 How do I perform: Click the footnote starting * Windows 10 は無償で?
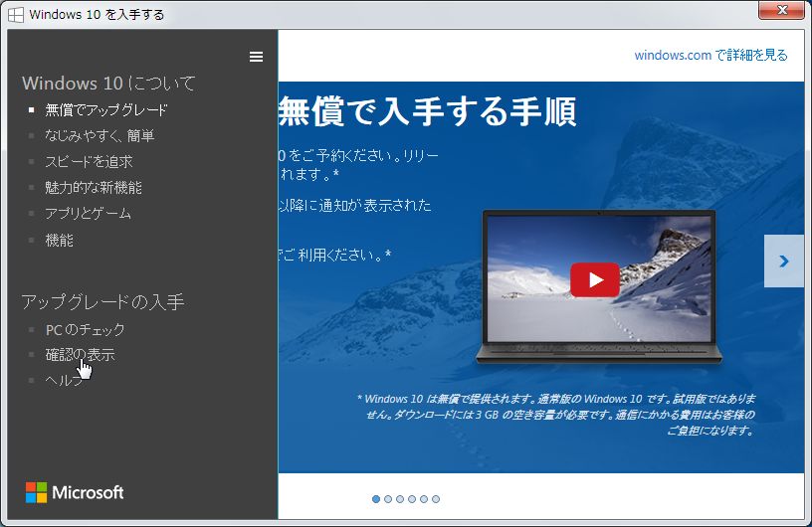(x=556, y=415)
